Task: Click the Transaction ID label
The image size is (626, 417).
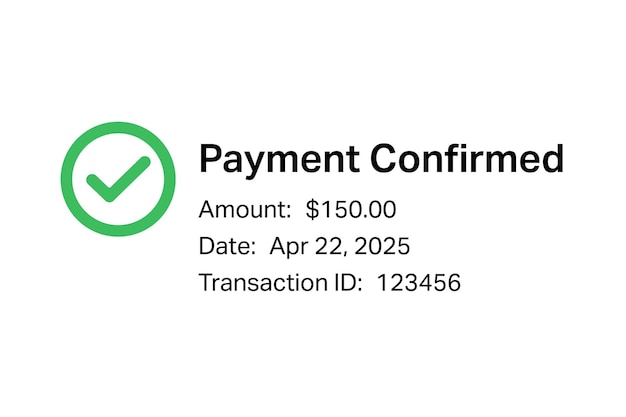Action: point(280,283)
